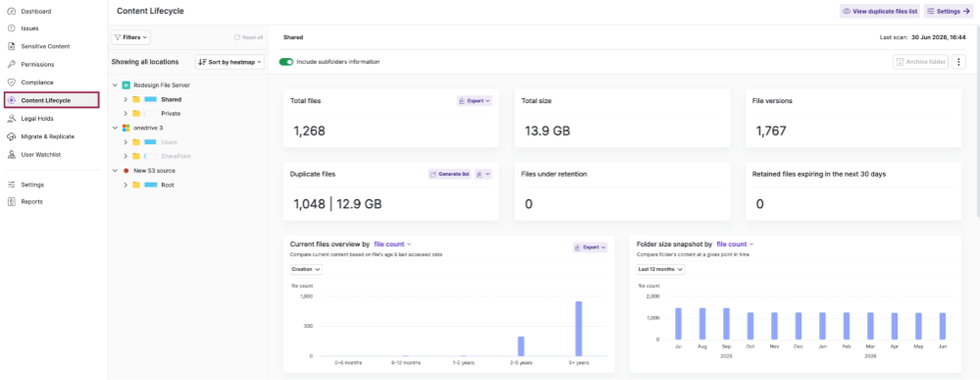Toggle Include subfolders information switch
Image resolution: width=980 pixels, height=380 pixels.
286,61
